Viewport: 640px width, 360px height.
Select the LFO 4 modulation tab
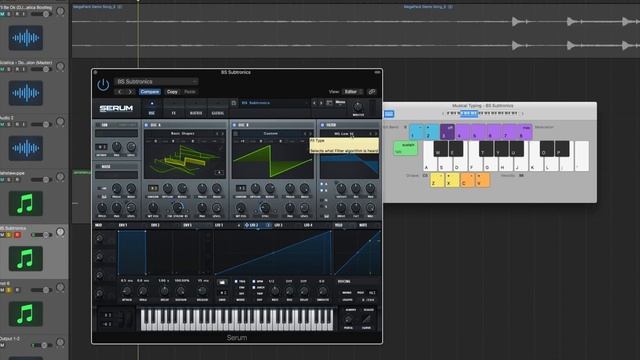click(308, 225)
